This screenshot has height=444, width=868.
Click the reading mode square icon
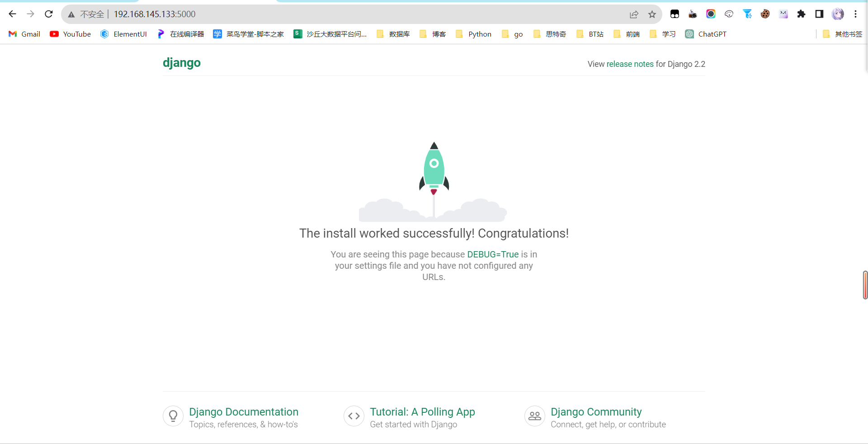pyautogui.click(x=819, y=14)
